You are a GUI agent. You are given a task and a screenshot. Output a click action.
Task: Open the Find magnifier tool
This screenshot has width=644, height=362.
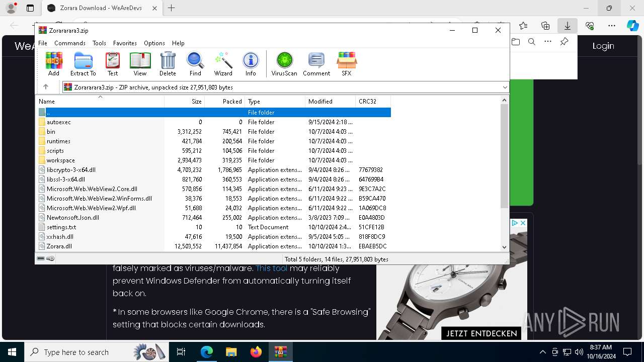[x=195, y=64]
